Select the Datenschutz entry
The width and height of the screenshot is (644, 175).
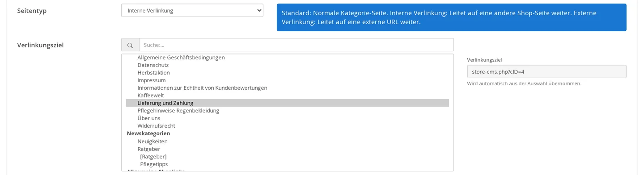[x=287, y=65]
